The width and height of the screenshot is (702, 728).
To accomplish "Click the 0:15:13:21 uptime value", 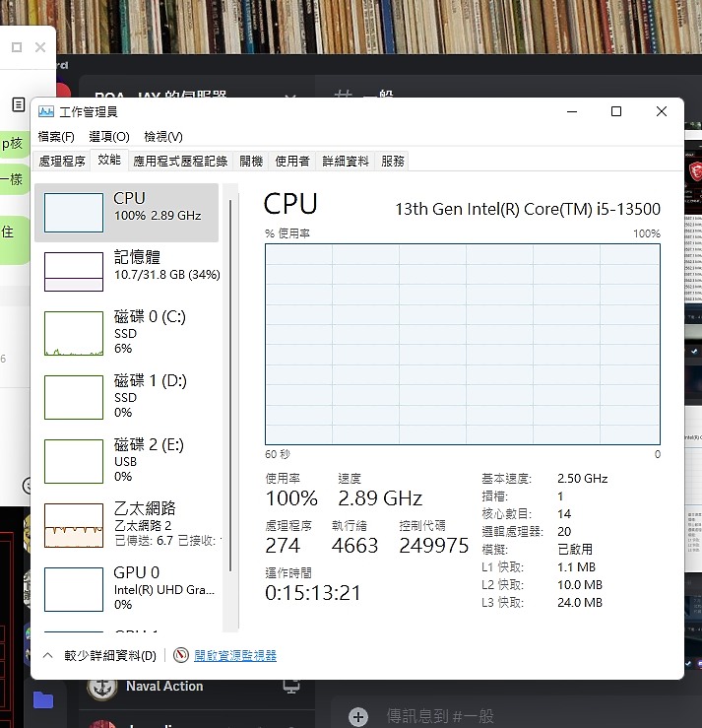I will (313, 593).
